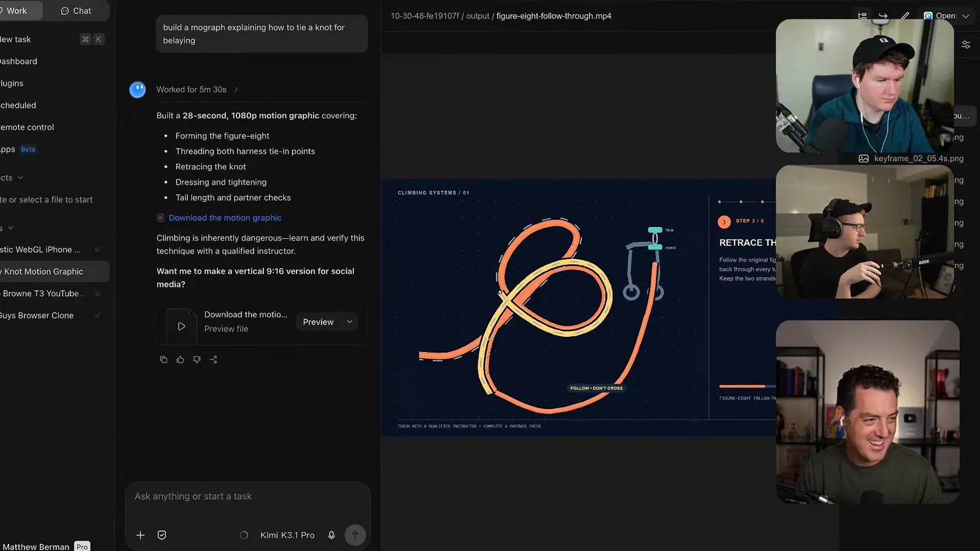
Task: Click the file tree icon in preview toolbar
Action: (862, 16)
